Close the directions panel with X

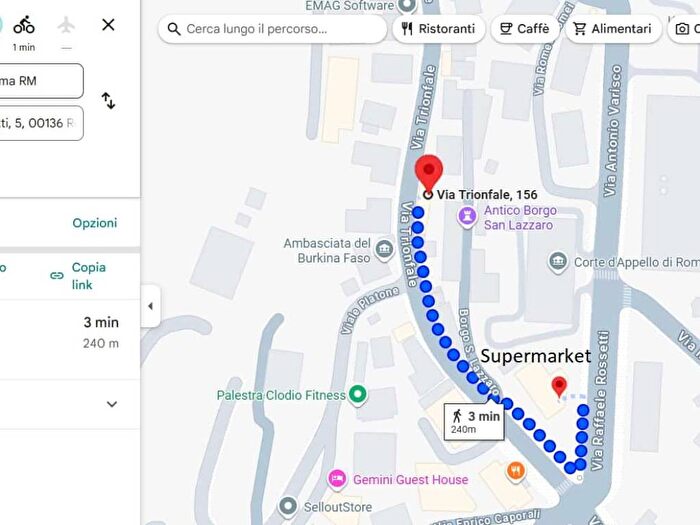click(108, 25)
